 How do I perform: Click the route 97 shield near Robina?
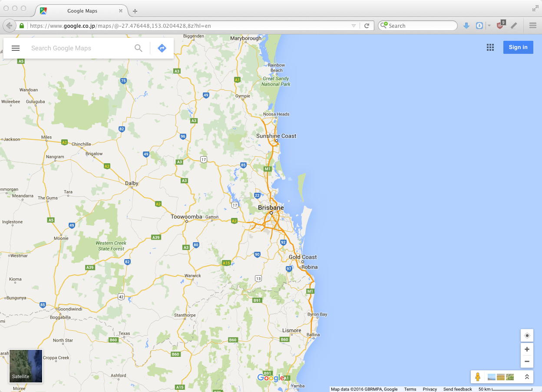[x=289, y=269]
